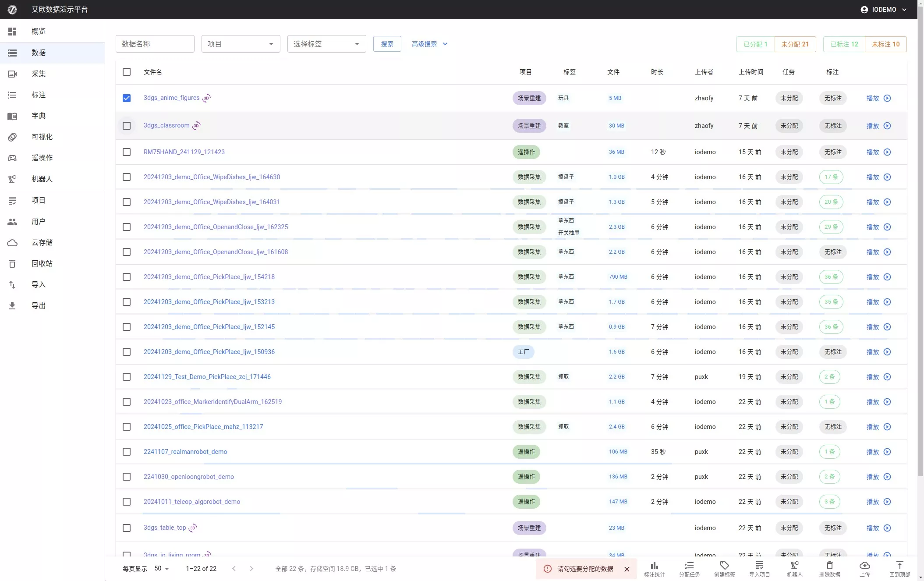Open 云存储 from the sidebar
Image resolution: width=924 pixels, height=581 pixels.
click(42, 242)
